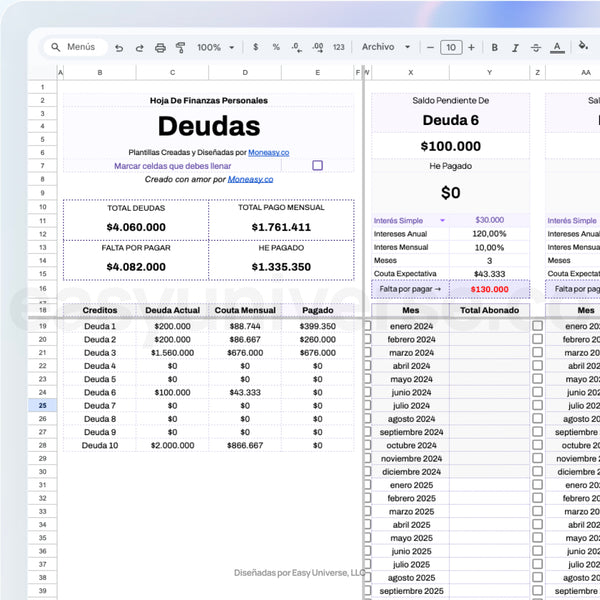The width and height of the screenshot is (600, 600).
Task: Open the Archivo font dropdown
Action: [x=385, y=47]
